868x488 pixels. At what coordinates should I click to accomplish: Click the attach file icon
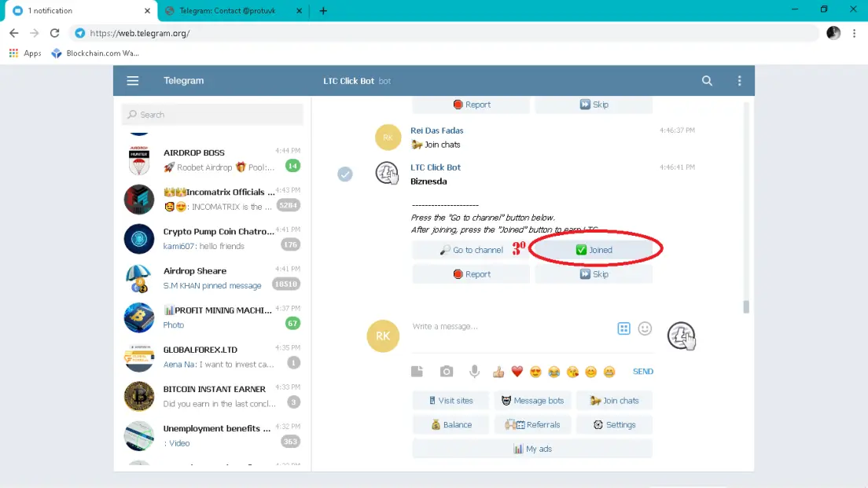click(417, 371)
